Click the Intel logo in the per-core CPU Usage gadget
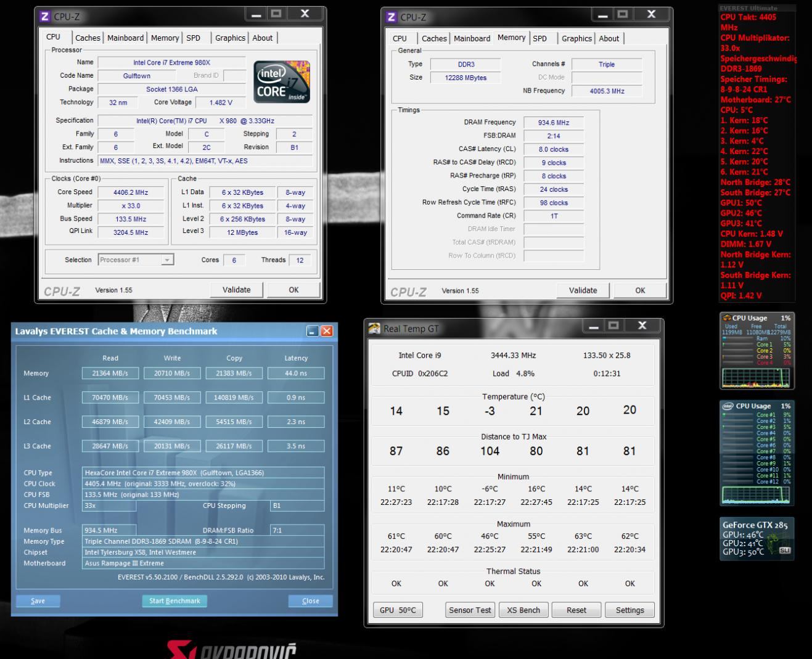The image size is (812, 659). [x=728, y=406]
